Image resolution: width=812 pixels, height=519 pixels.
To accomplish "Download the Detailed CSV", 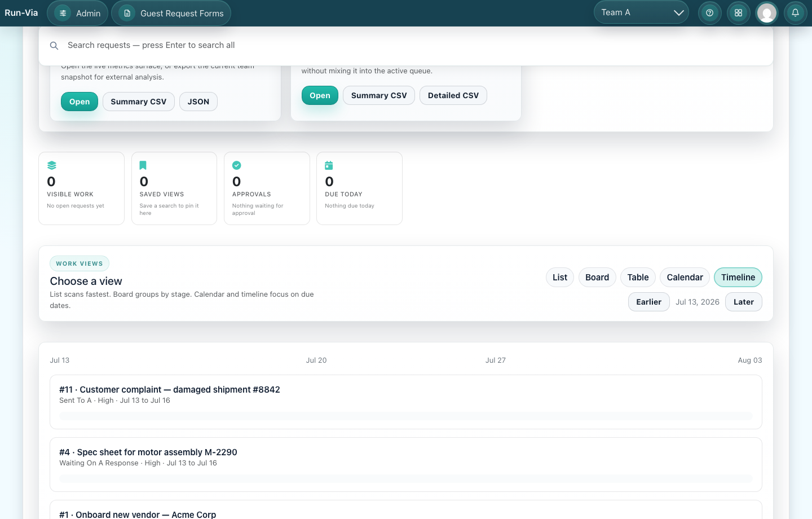I will (453, 95).
